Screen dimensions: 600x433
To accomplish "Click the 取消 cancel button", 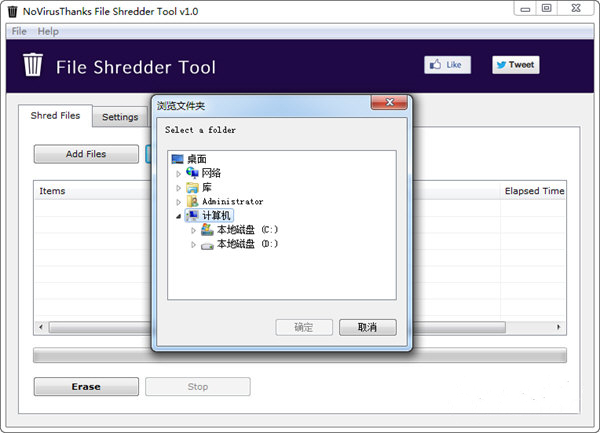I will click(x=367, y=327).
